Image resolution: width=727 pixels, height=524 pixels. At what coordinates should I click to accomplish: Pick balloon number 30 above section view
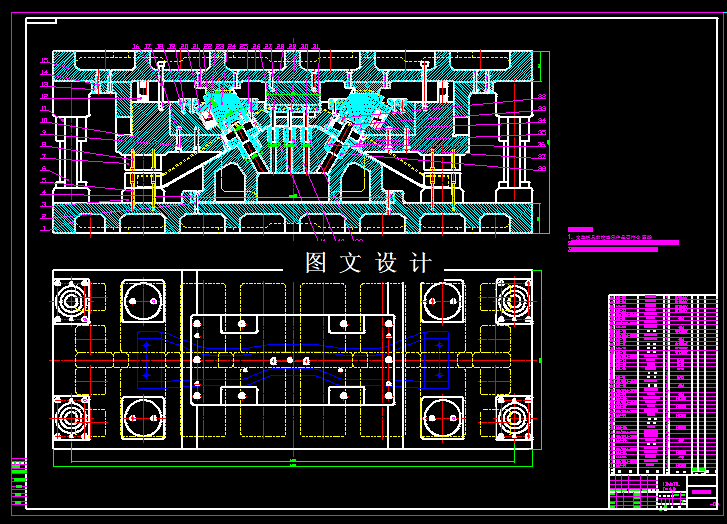tap(305, 46)
